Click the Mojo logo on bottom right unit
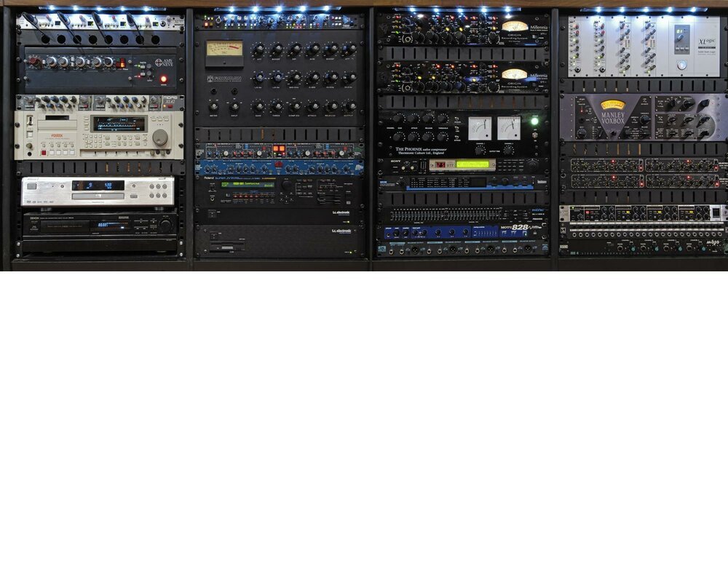The height and width of the screenshot is (582, 728). click(x=713, y=243)
